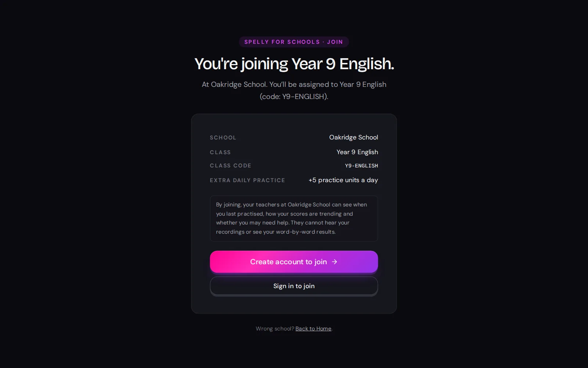The height and width of the screenshot is (368, 588).
Task: Click the subtitle mentioning code Y9-ENGLISH
Action: click(294, 90)
